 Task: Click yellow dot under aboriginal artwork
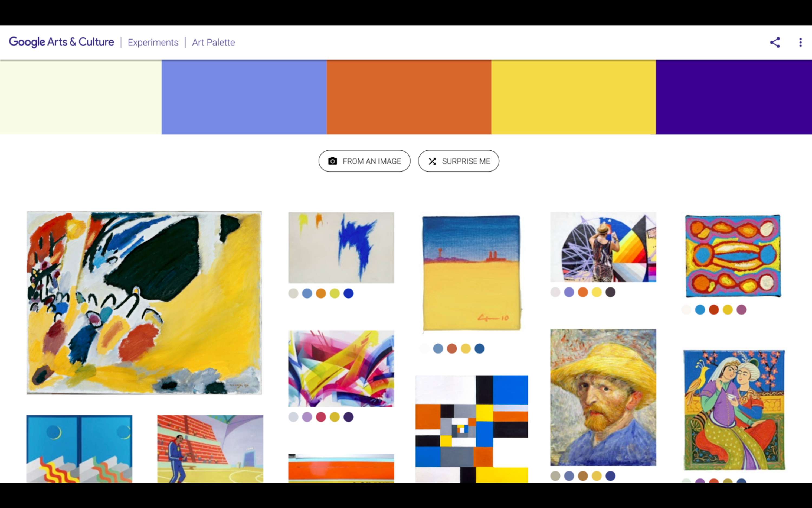pos(728,309)
